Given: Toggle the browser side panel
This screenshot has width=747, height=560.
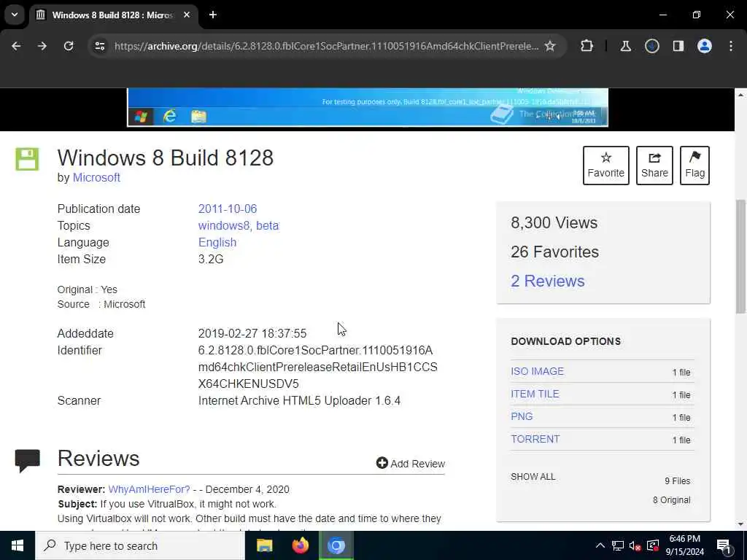Looking at the screenshot, I should (678, 46).
